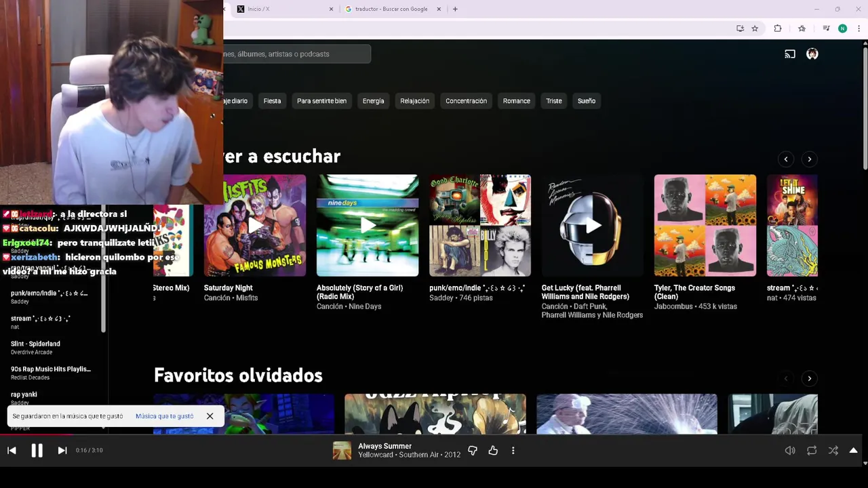
Task: Close the Inicio / X browser tab
Action: click(332, 9)
